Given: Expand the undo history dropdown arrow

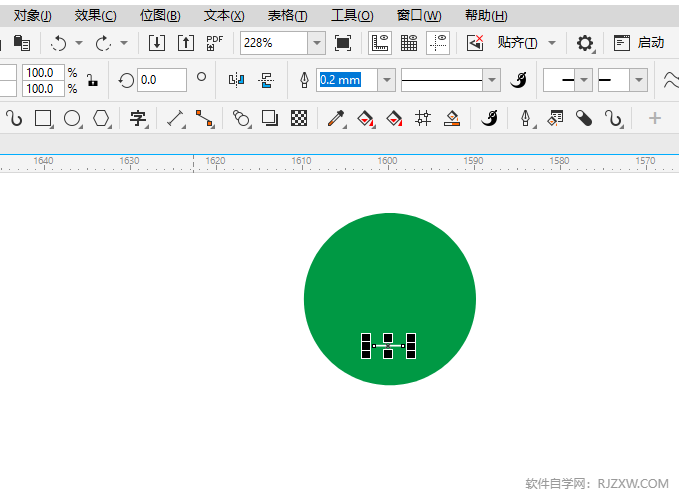Looking at the screenshot, I should (79, 43).
